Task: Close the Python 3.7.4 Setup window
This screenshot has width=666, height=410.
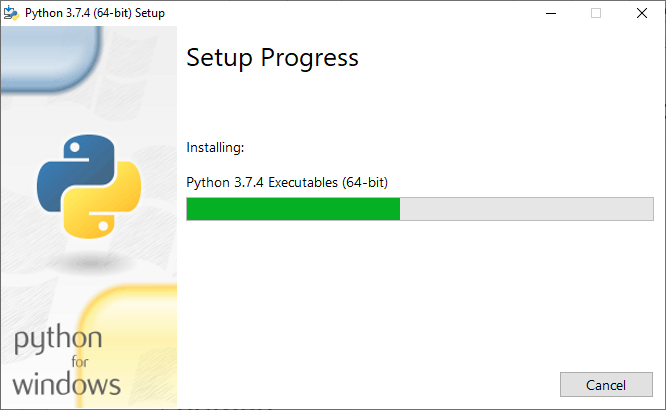Action: tap(642, 13)
